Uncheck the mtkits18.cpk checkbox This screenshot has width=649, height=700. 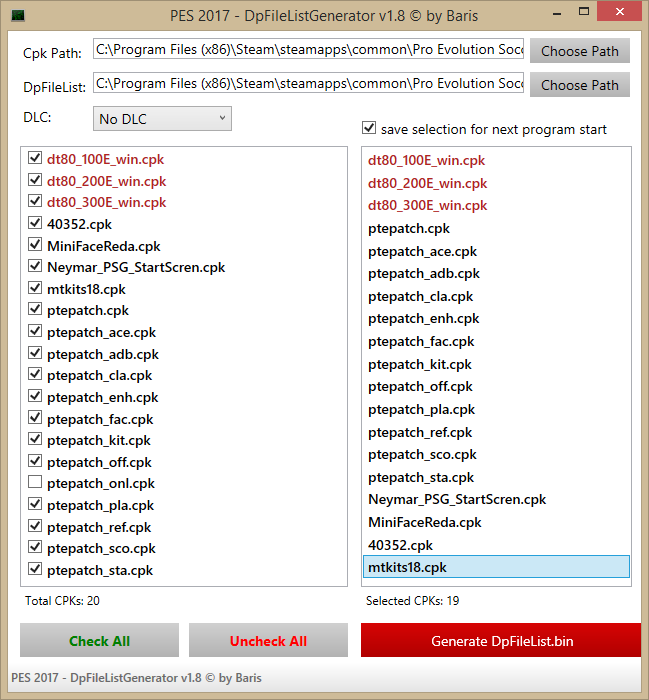[x=35, y=288]
